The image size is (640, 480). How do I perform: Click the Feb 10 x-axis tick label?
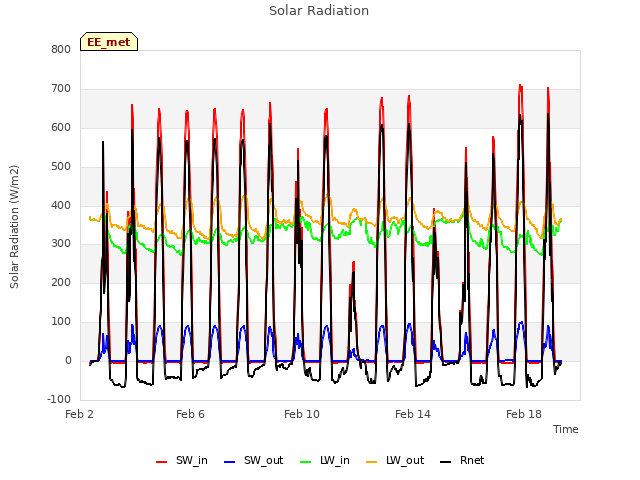tap(302, 414)
